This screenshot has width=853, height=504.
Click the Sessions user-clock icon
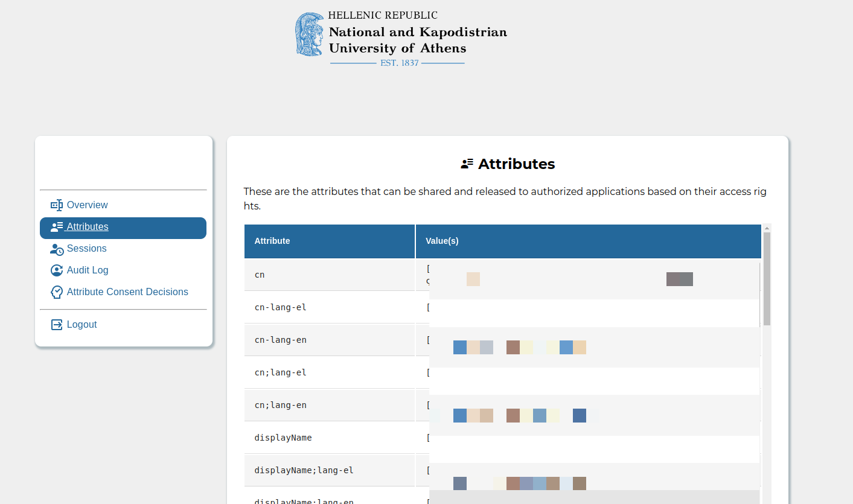tap(57, 249)
